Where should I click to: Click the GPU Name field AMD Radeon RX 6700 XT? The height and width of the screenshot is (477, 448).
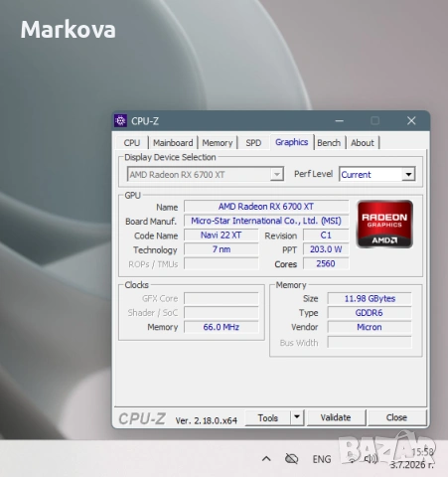tap(266, 207)
